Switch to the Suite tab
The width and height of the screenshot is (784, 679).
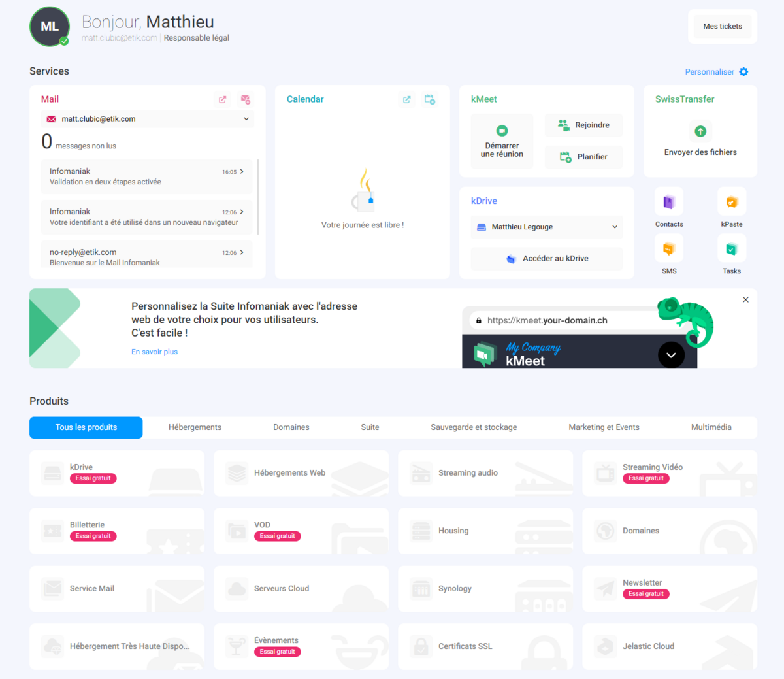point(370,427)
